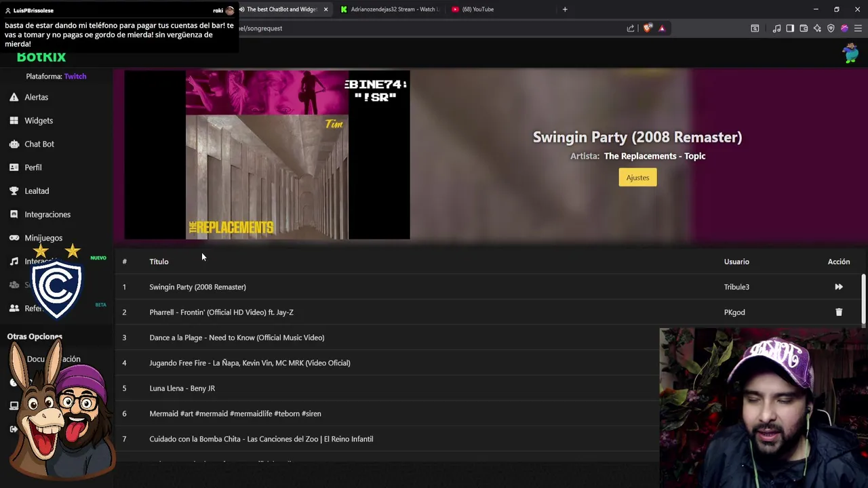Close The best ChatBot tab
The height and width of the screenshot is (488, 868).
[x=326, y=9]
